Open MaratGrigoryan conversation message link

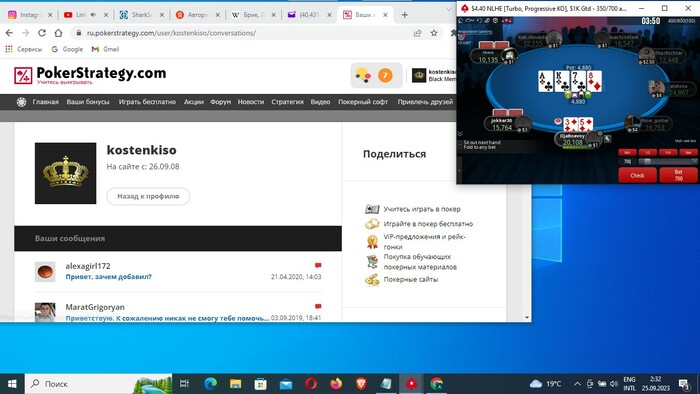pyautogui.click(x=167, y=318)
